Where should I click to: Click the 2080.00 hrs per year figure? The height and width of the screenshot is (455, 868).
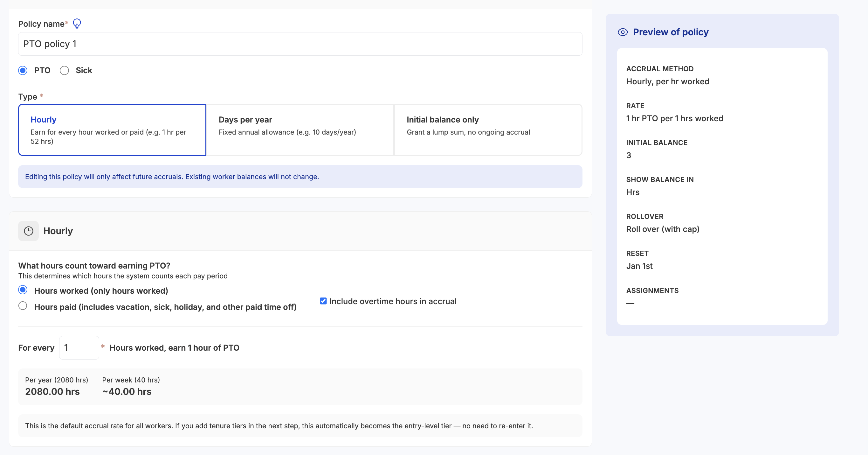(x=52, y=391)
